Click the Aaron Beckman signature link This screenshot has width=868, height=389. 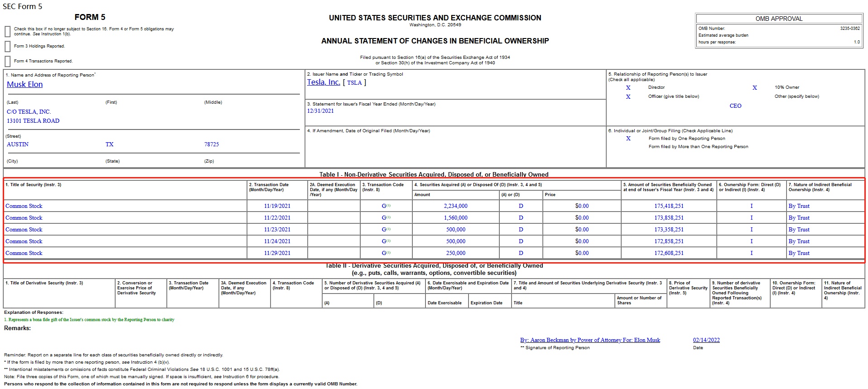pos(590,340)
